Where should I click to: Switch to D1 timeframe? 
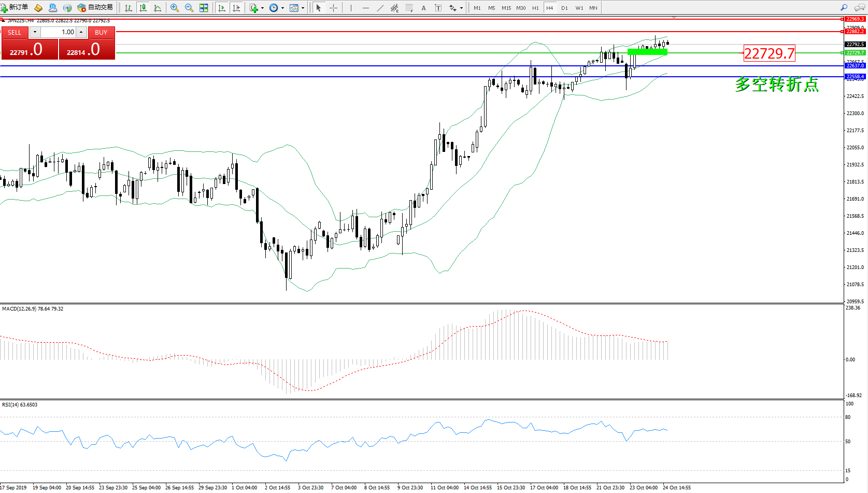pyautogui.click(x=564, y=8)
